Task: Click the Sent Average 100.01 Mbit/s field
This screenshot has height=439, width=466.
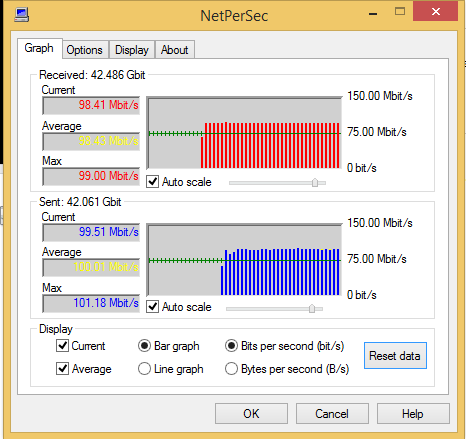Action: click(91, 267)
